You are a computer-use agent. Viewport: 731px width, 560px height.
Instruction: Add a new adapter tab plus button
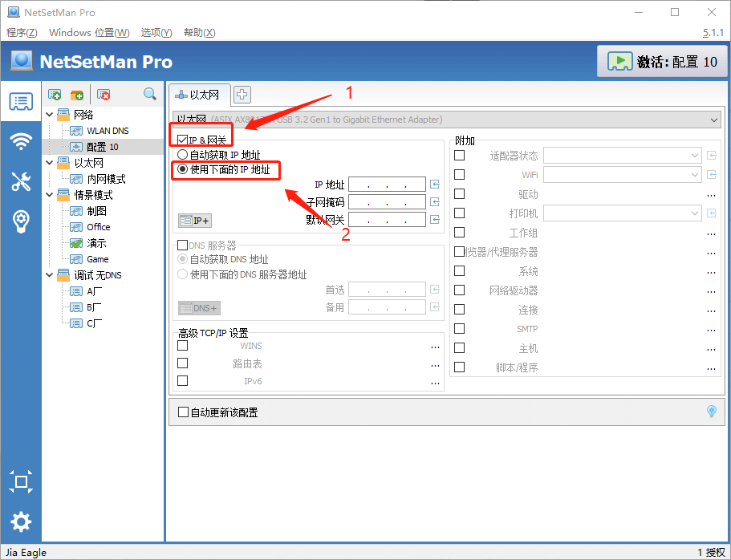[242, 94]
